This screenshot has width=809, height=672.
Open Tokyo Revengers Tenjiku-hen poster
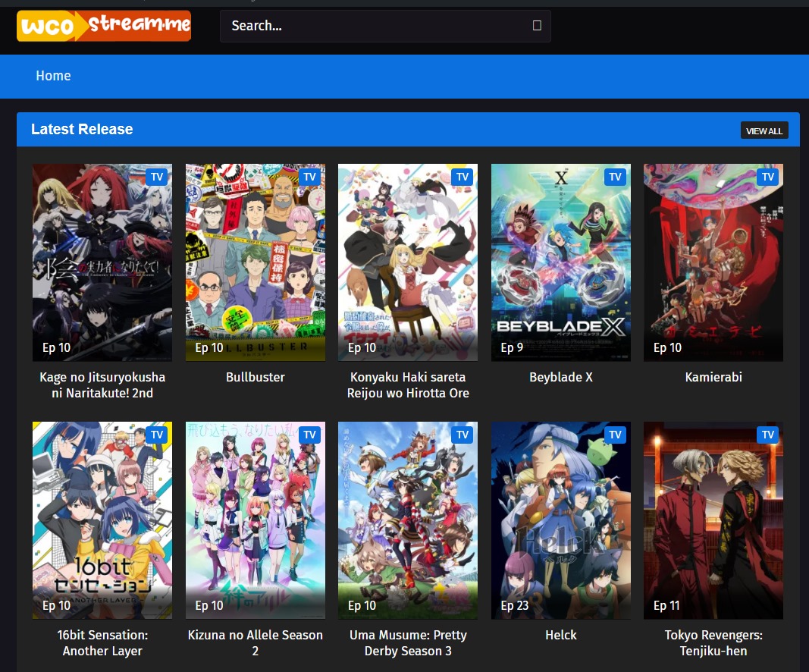pos(713,520)
